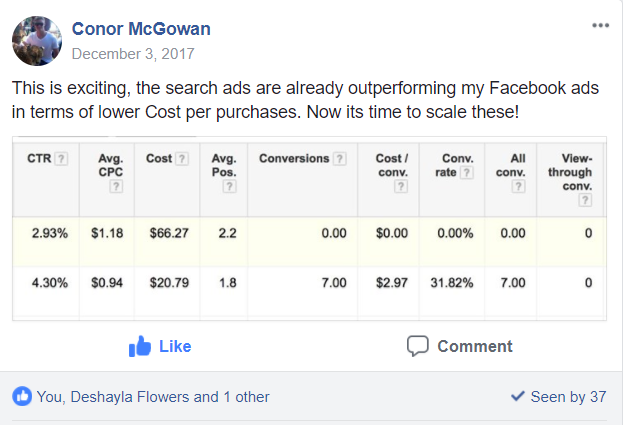
Task: Open the post options three-dot menu
Action: (x=600, y=25)
